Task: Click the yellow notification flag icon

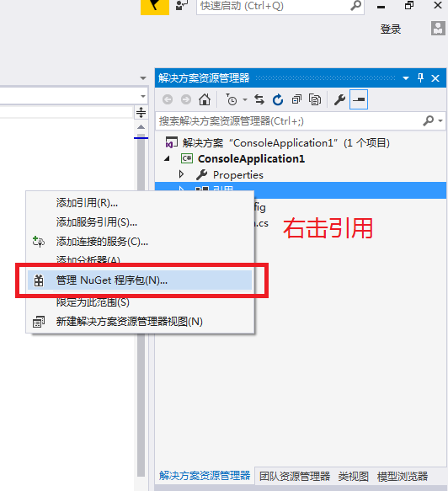Action: pos(155,6)
